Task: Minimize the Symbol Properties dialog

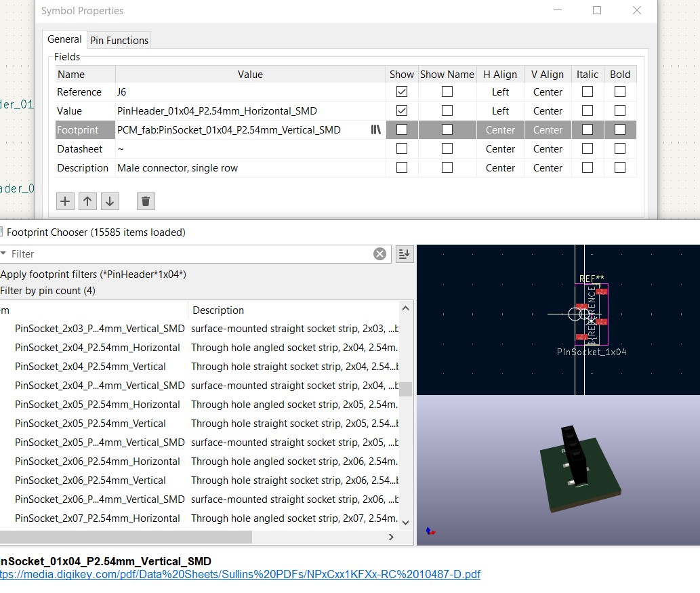Action: 558,10
